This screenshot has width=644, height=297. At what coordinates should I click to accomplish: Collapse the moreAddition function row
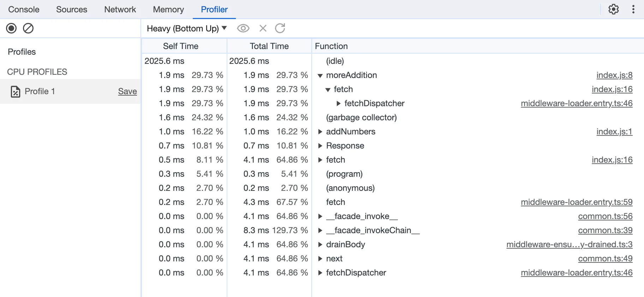point(320,75)
